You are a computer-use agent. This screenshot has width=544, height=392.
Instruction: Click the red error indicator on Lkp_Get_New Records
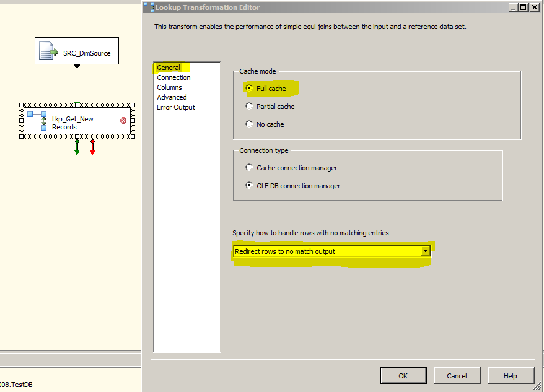tap(123, 121)
